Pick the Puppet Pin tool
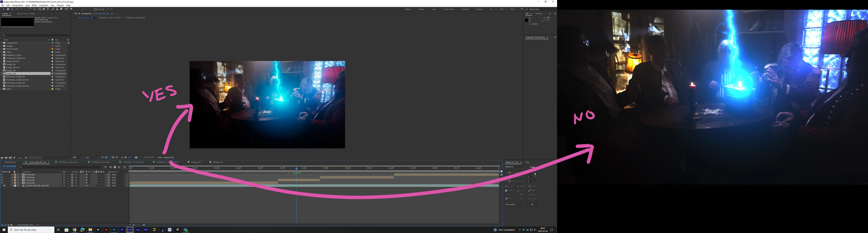 pyautogui.click(x=71, y=9)
